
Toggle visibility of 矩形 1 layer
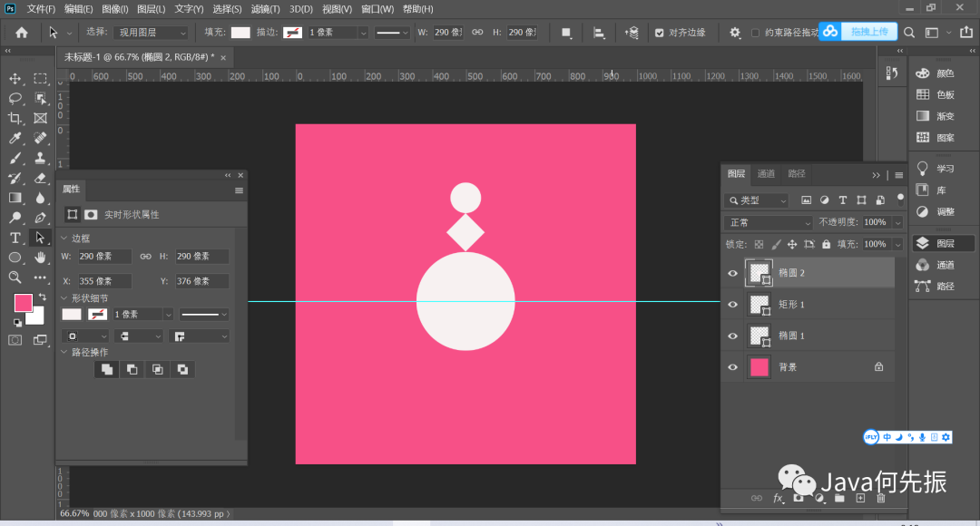click(732, 305)
